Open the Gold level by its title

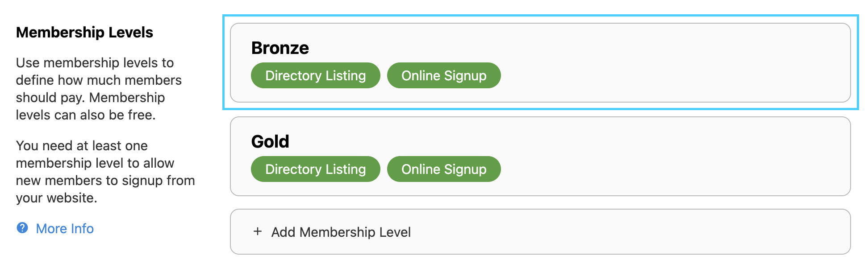click(x=270, y=142)
